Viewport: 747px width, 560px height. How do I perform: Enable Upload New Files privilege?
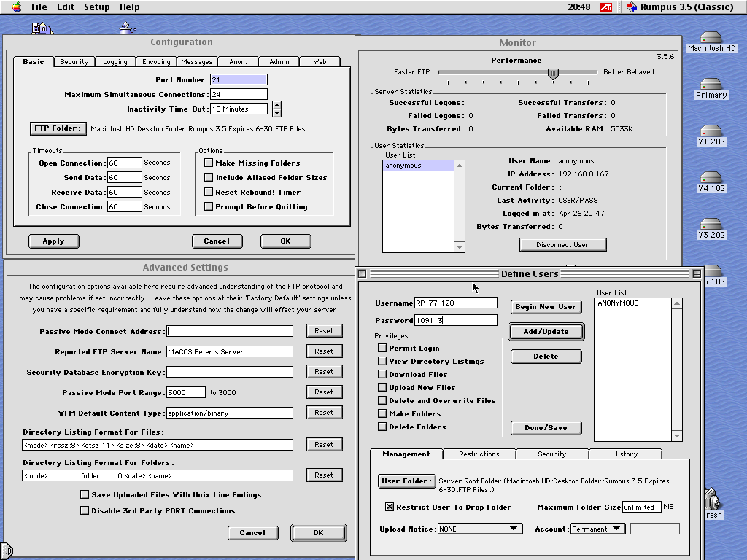pos(382,387)
